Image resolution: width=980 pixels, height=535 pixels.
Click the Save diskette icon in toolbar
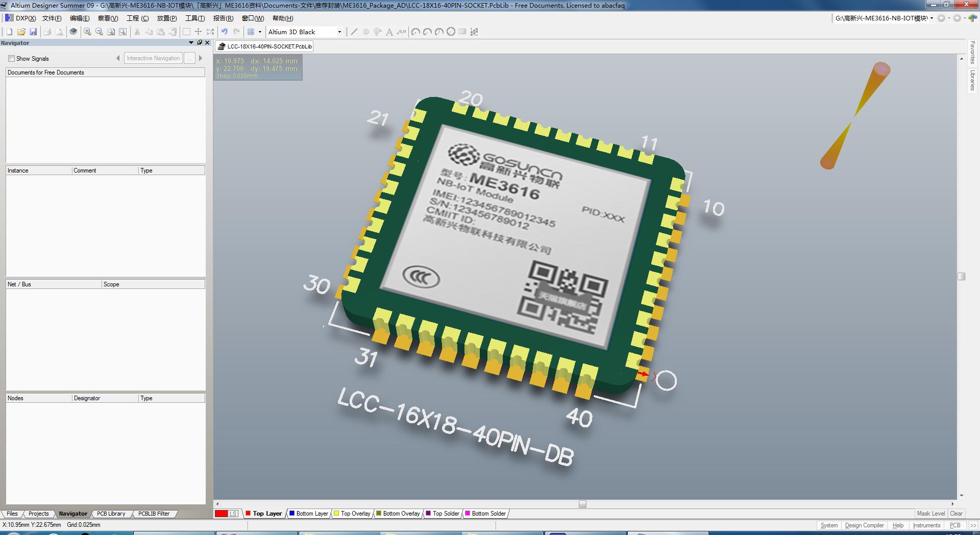point(33,32)
